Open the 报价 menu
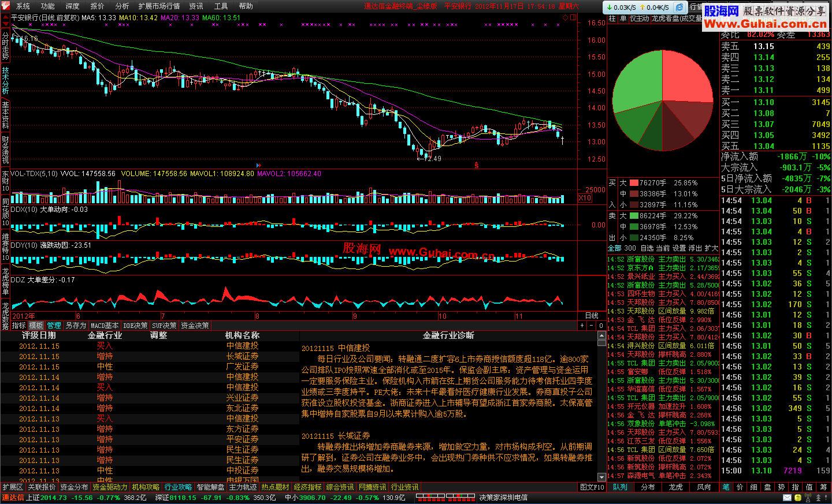Image resolution: width=832 pixels, height=504 pixels. pyautogui.click(x=98, y=6)
